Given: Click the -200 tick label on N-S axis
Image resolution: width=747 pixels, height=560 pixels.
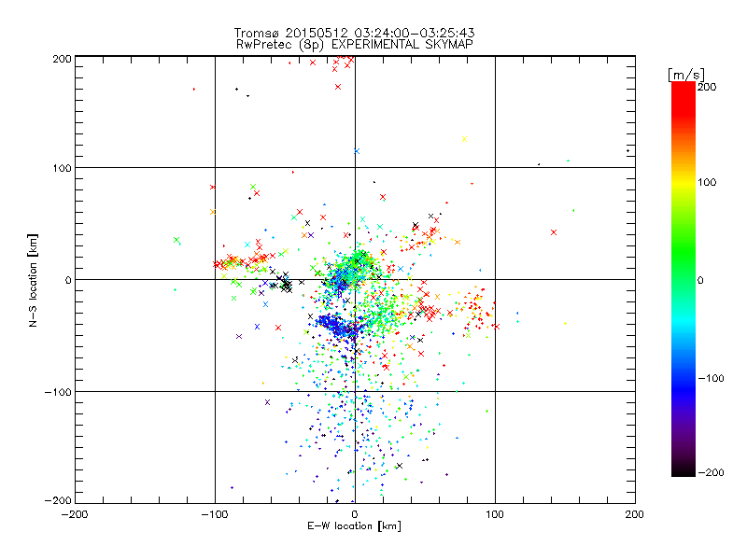Looking at the screenshot, I should click(x=58, y=500).
